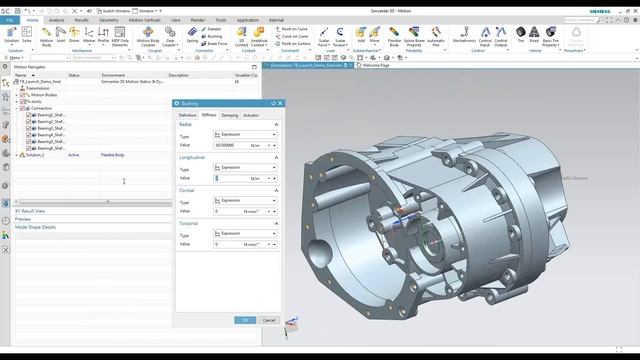Click the Solve icon
This screenshot has width=640, height=360.
pos(27,35)
